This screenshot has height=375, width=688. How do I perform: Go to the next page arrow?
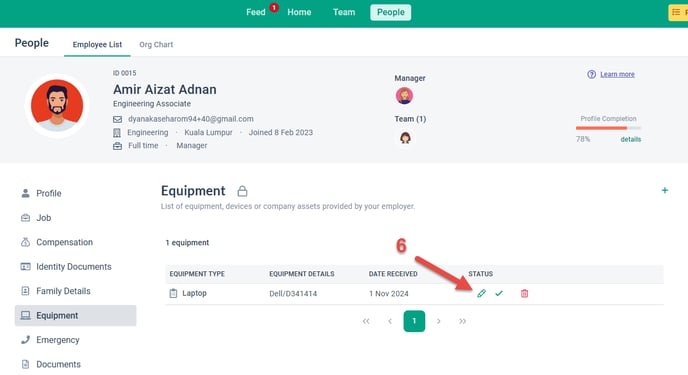438,321
